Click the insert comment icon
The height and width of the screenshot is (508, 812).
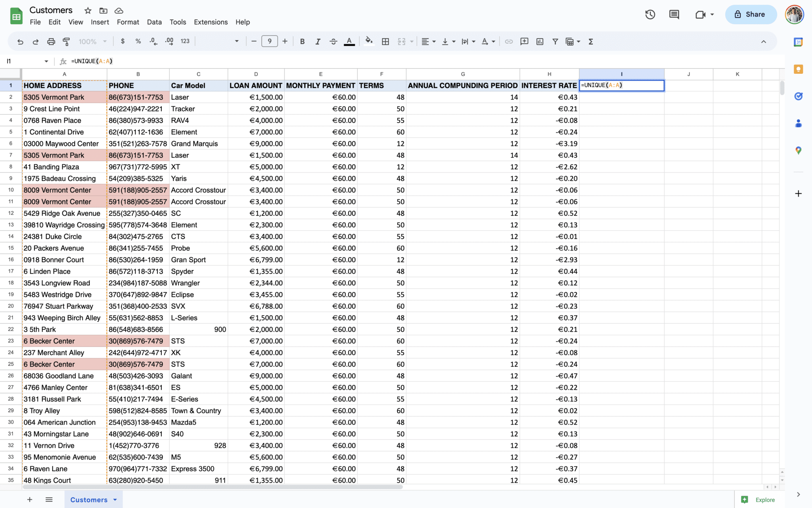[524, 41]
